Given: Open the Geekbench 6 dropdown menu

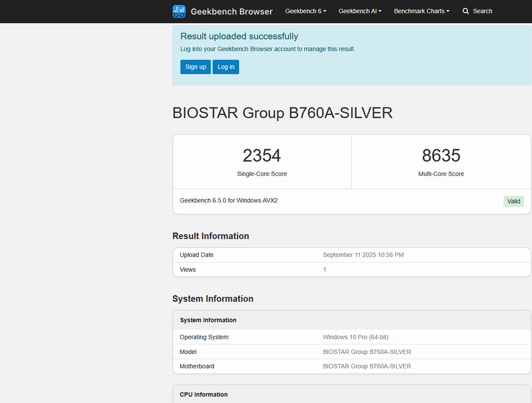Looking at the screenshot, I should (x=306, y=12).
